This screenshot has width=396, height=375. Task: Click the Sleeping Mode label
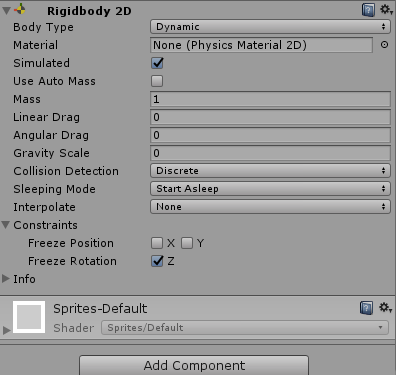pyautogui.click(x=55, y=189)
